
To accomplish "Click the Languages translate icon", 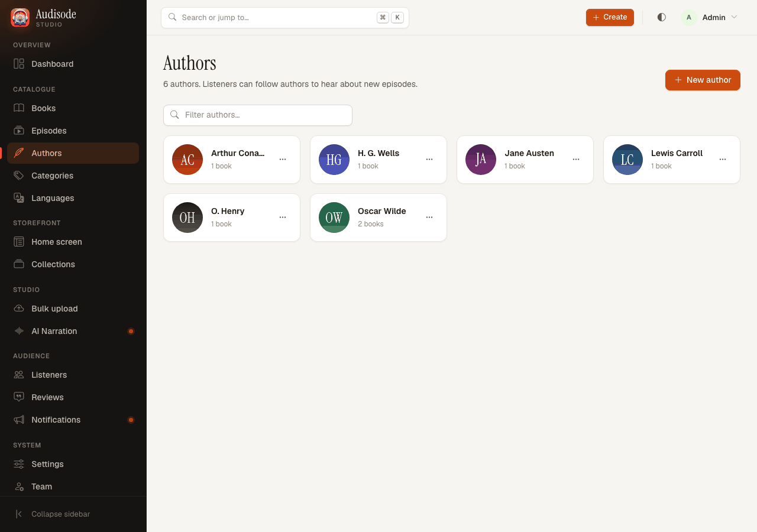I will pos(19,198).
